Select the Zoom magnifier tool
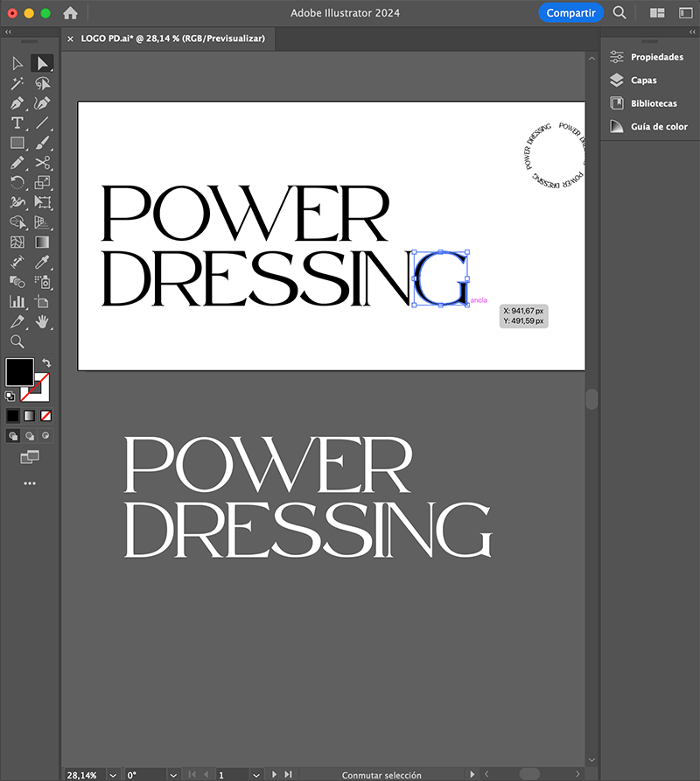 click(17, 341)
